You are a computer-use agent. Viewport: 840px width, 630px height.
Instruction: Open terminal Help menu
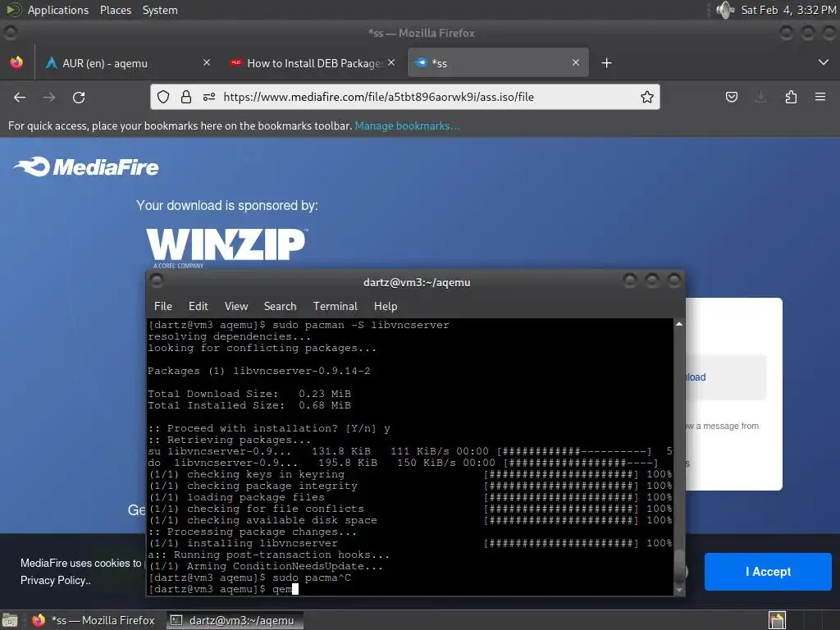click(386, 307)
